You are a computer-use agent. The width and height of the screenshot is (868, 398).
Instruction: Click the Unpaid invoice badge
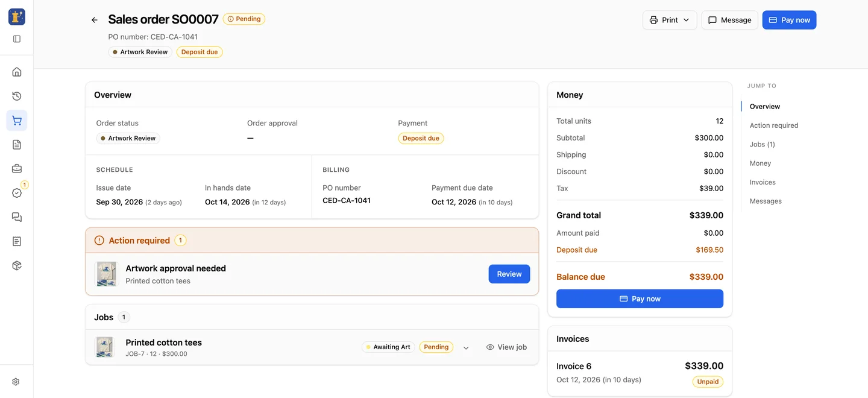[x=708, y=382]
